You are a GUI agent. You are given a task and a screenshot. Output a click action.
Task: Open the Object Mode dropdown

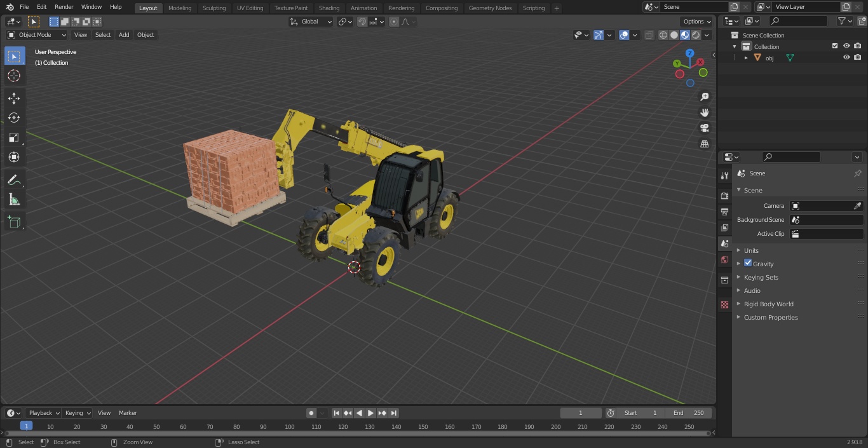click(37, 35)
